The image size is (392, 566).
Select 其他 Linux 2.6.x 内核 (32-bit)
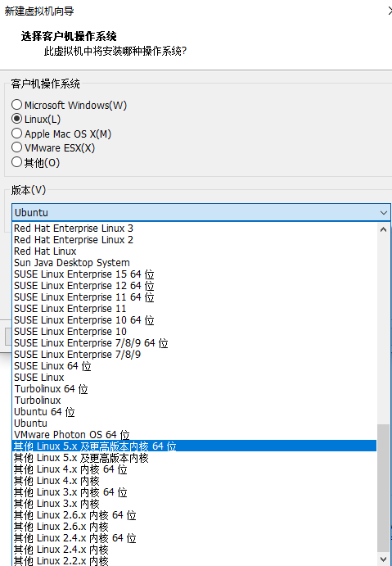point(194,527)
